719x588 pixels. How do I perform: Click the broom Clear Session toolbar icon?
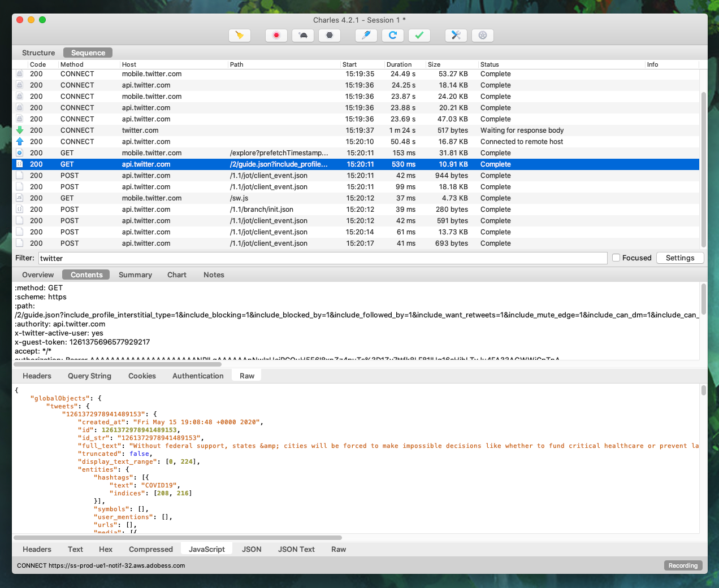(x=240, y=35)
